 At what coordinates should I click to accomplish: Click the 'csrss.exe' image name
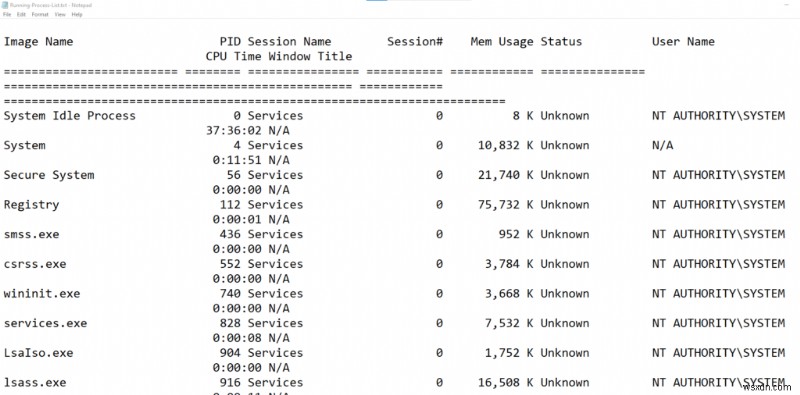(35, 264)
